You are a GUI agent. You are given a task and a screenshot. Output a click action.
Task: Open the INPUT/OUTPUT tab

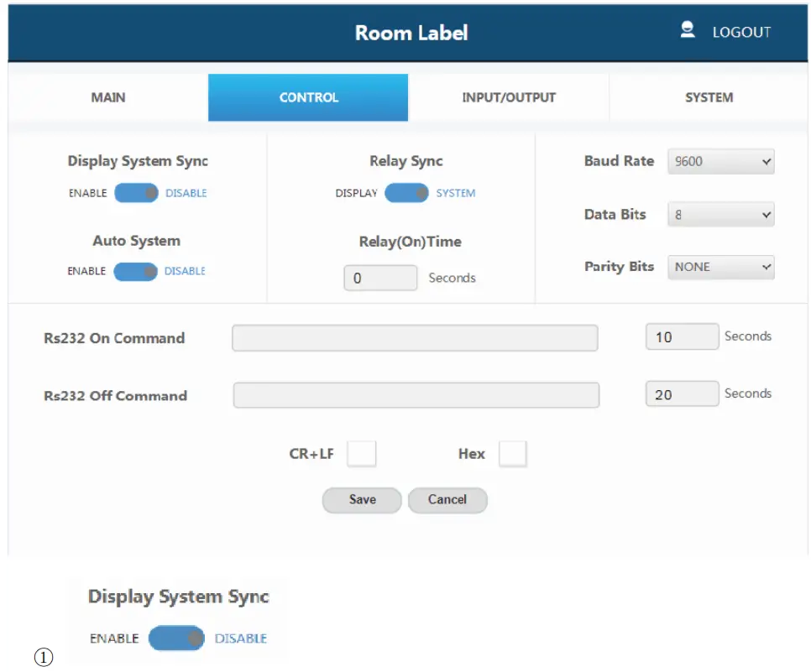coord(509,97)
